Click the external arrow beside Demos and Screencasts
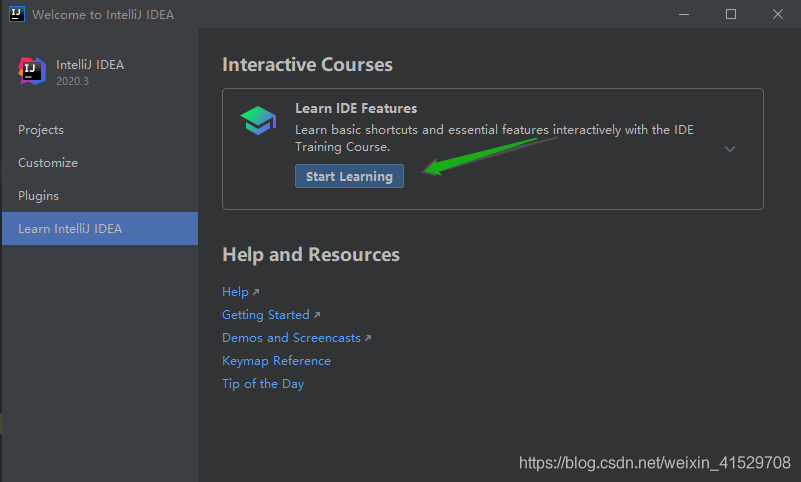Screen dimensions: 801x482 tap(368, 338)
